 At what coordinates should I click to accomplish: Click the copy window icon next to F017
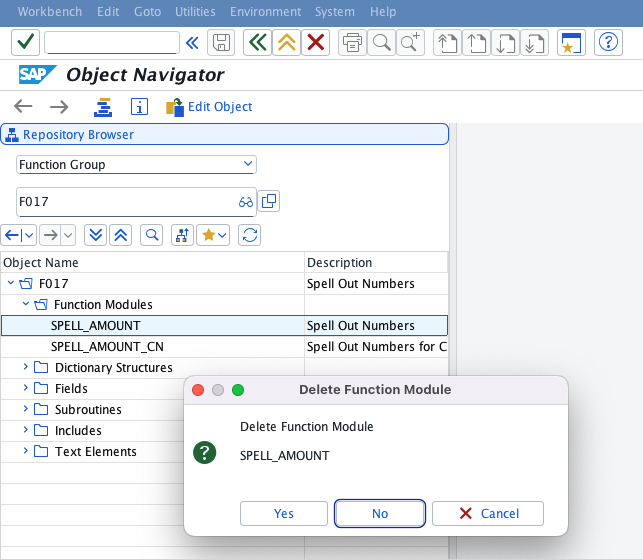click(x=269, y=201)
